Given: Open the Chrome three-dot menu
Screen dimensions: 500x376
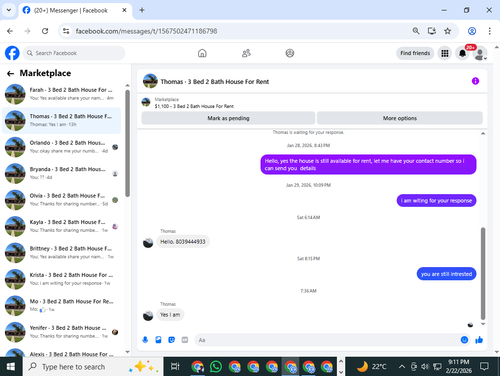Looking at the screenshot, I should pyautogui.click(x=489, y=31).
